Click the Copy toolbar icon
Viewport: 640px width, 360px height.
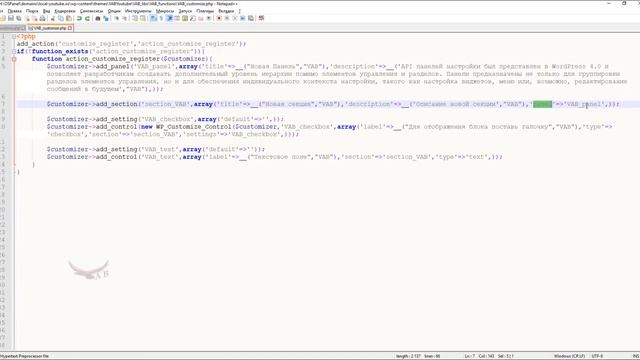pos(60,18)
